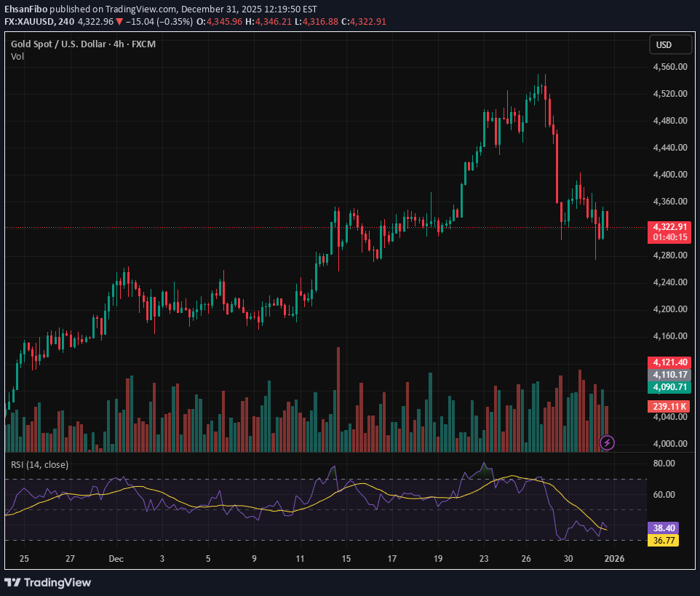Click the FX:XAUUSD symbol text in header
Viewport: 700px width, 596px height.
pos(29,22)
